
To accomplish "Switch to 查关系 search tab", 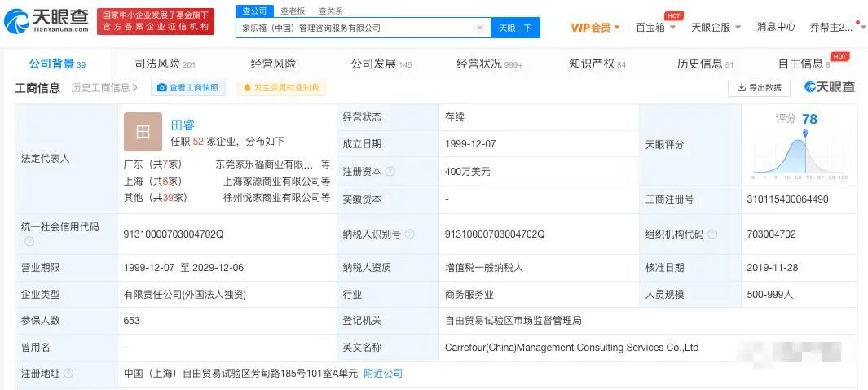I will tap(330, 11).
